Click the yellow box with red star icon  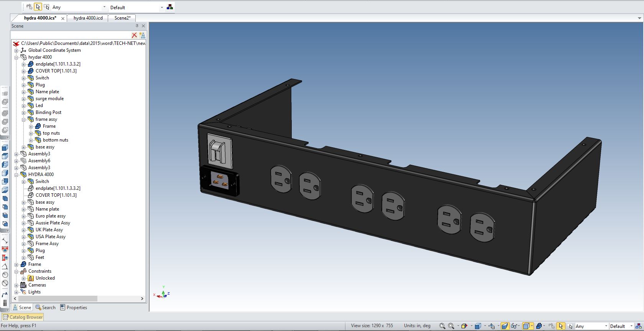point(464,326)
